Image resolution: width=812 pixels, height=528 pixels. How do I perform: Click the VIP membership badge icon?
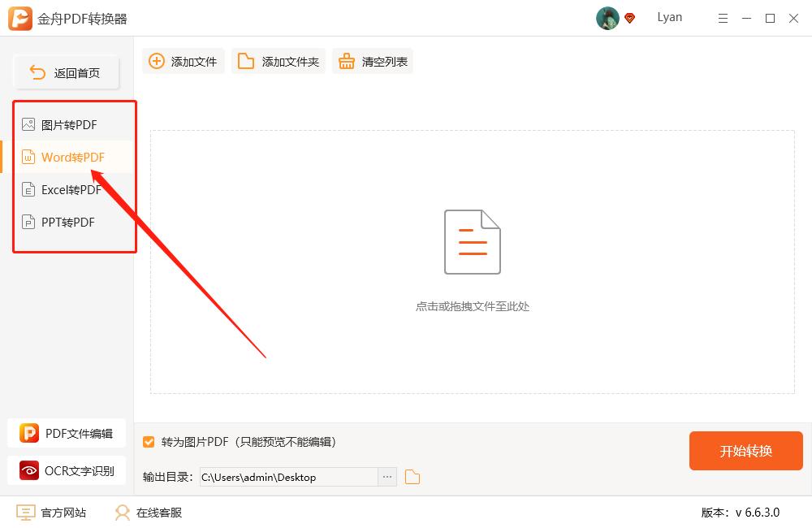[628, 18]
